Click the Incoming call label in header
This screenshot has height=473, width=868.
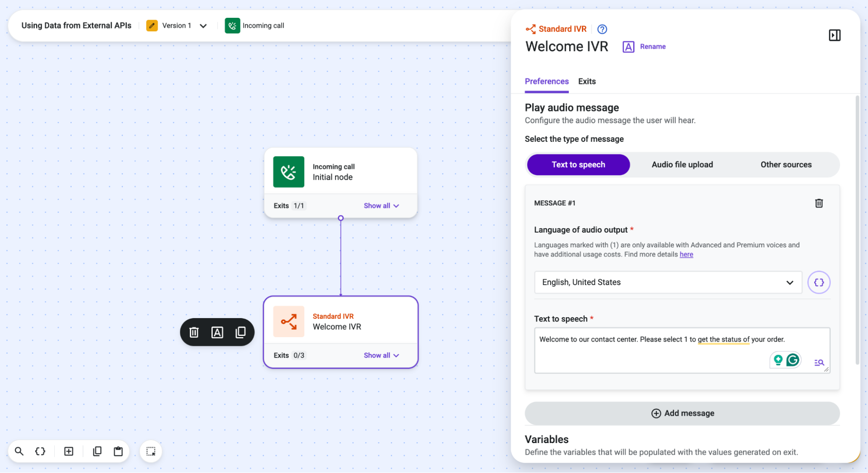pyautogui.click(x=263, y=26)
